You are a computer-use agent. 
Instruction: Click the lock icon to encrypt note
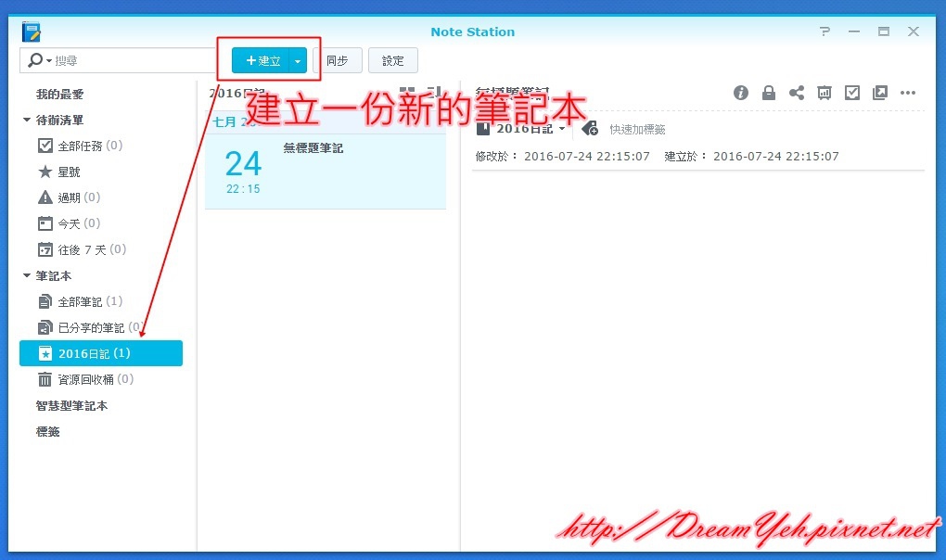pyautogui.click(x=769, y=93)
